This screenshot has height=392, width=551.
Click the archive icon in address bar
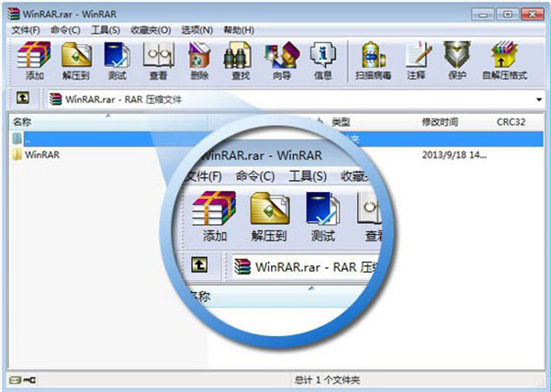[55, 99]
